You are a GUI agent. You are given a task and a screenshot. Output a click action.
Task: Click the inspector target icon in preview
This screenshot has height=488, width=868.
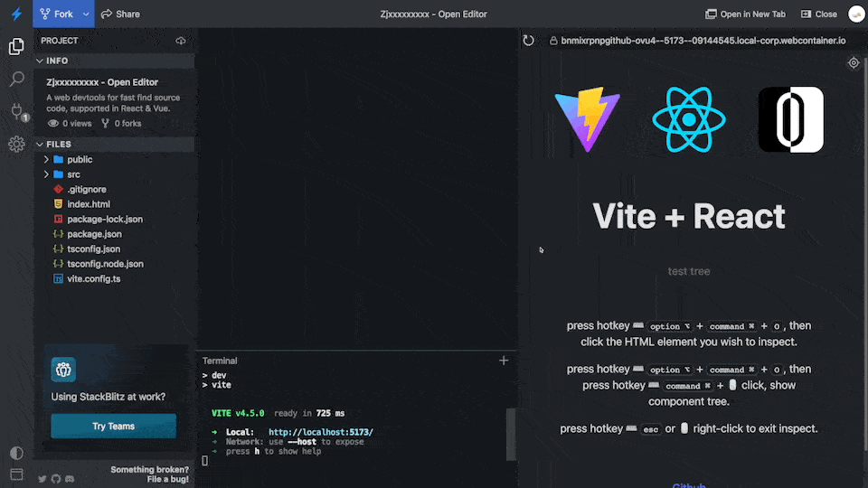(854, 63)
